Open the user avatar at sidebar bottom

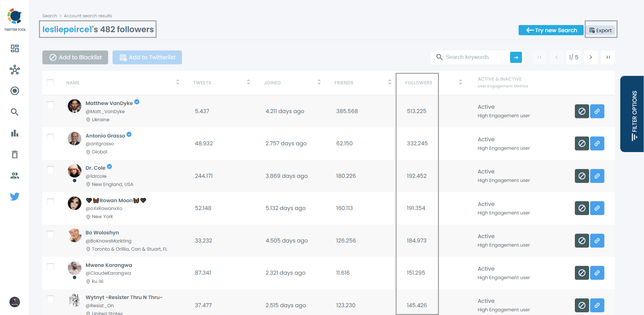pos(15,302)
